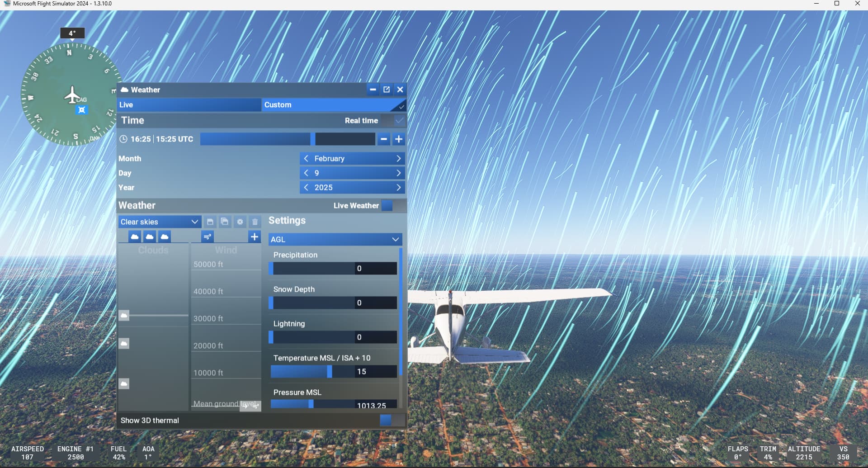Open the AGL altitude reference dropdown
868x468 pixels.
point(335,240)
